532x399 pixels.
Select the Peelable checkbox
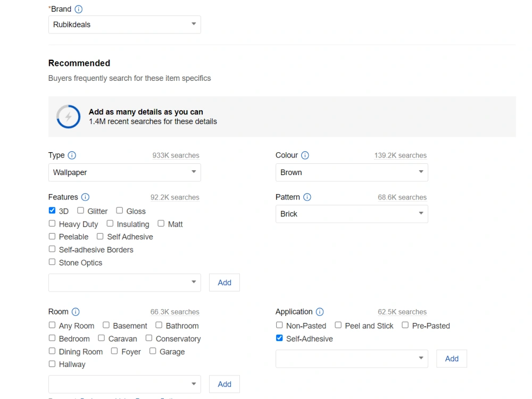coord(52,236)
